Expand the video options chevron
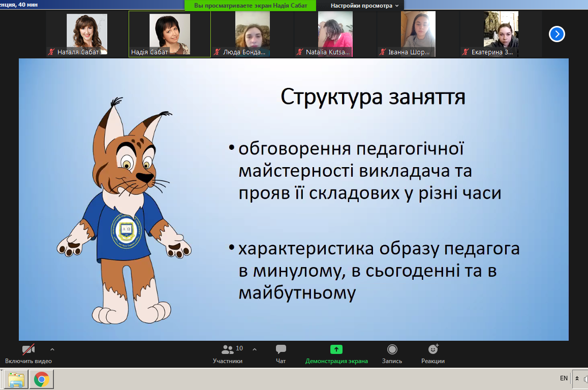The width and height of the screenshot is (588, 390). pyautogui.click(x=52, y=349)
